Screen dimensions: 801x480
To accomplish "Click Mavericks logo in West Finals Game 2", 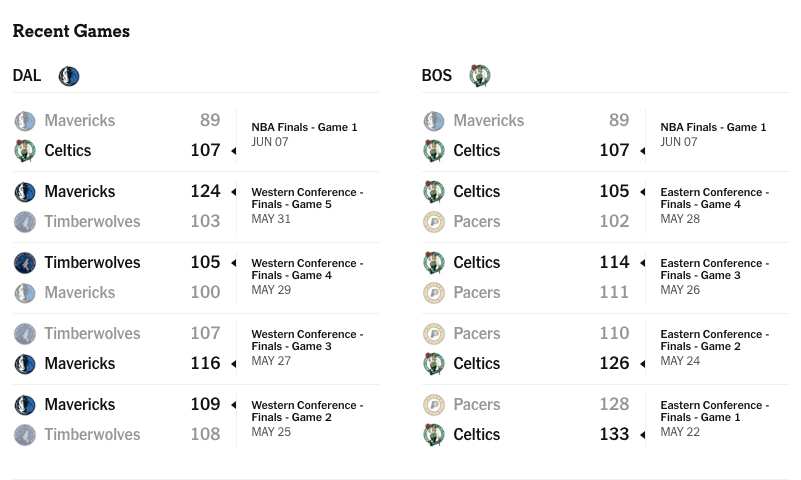I will [25, 404].
